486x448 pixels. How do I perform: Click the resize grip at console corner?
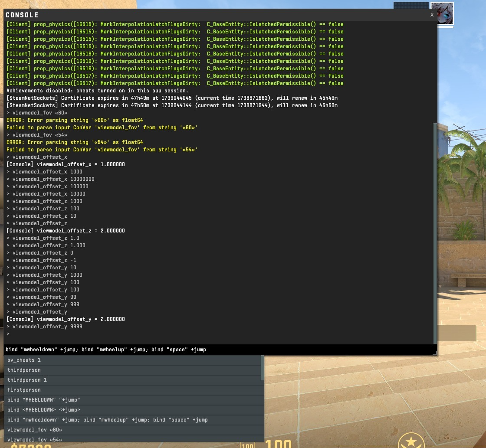click(434, 353)
